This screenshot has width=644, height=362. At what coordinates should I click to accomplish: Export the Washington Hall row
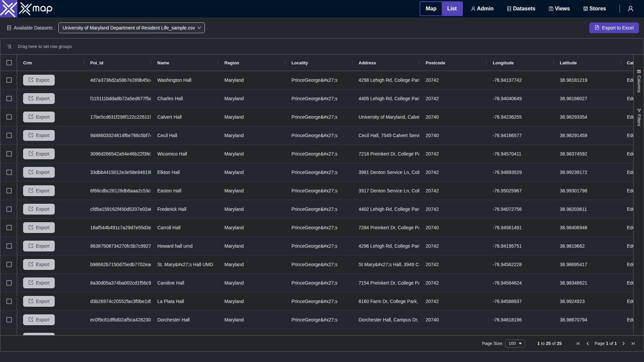pyautogui.click(x=39, y=80)
